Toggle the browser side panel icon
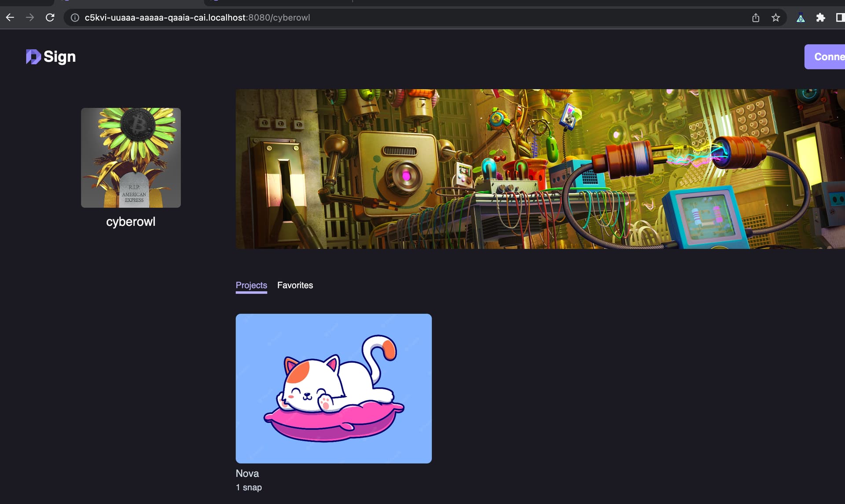 point(840,18)
